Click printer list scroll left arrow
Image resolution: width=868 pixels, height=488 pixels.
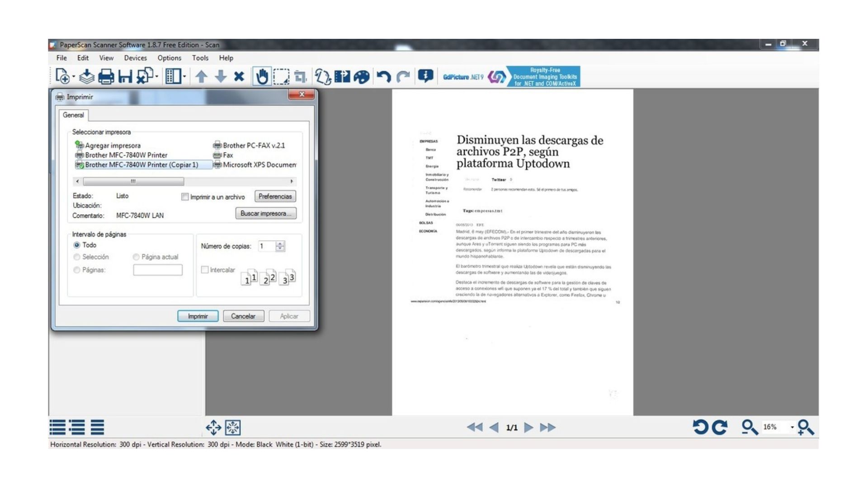pyautogui.click(x=77, y=181)
